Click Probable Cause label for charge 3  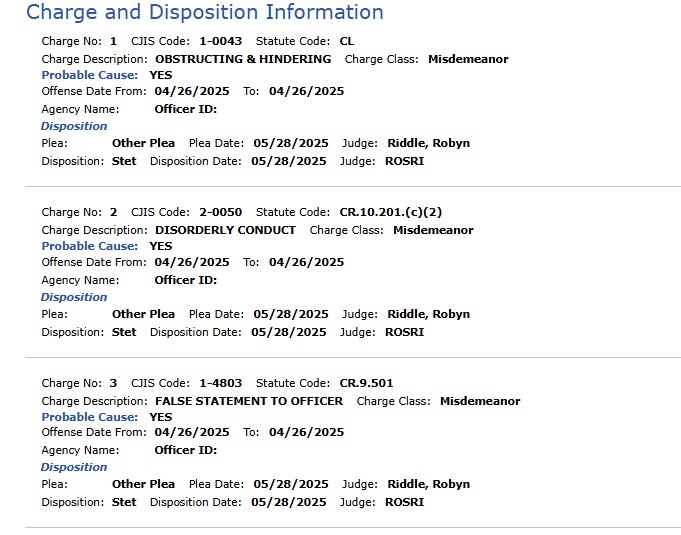[x=89, y=417]
